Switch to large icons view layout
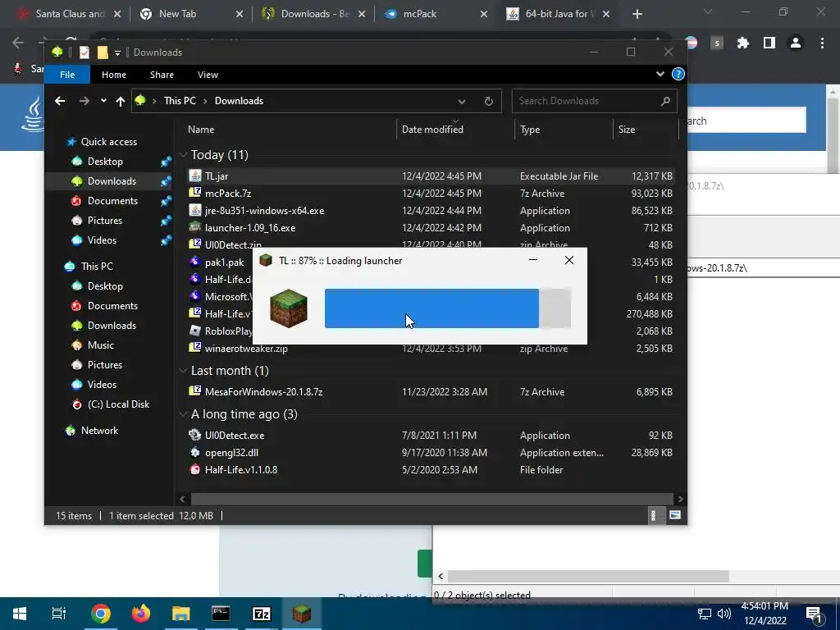 (675, 515)
